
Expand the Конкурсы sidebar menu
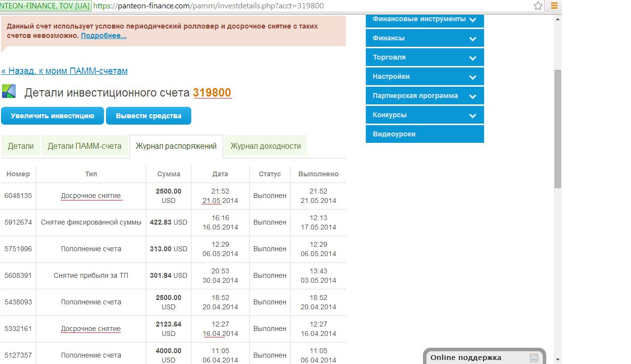click(x=472, y=115)
